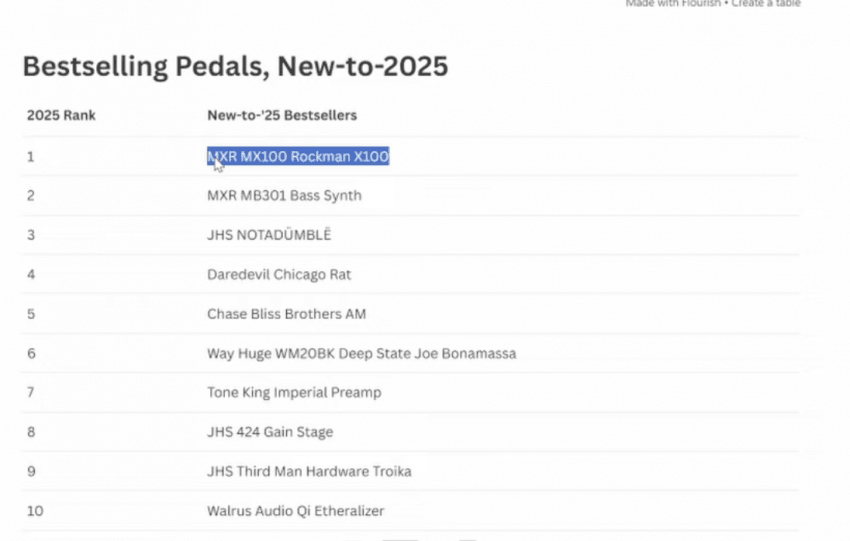Select the JHS Third Man Hardware Troika entry
Image resolution: width=850 pixels, height=541 pixels.
[x=309, y=471]
